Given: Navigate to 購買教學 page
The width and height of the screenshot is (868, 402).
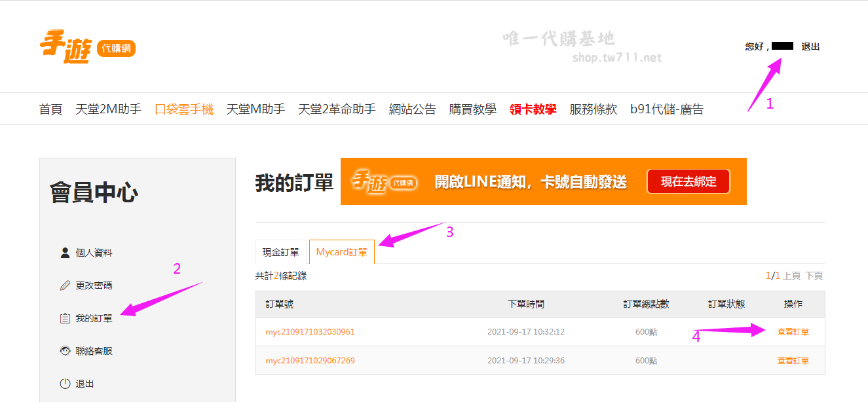Looking at the screenshot, I should click(472, 109).
